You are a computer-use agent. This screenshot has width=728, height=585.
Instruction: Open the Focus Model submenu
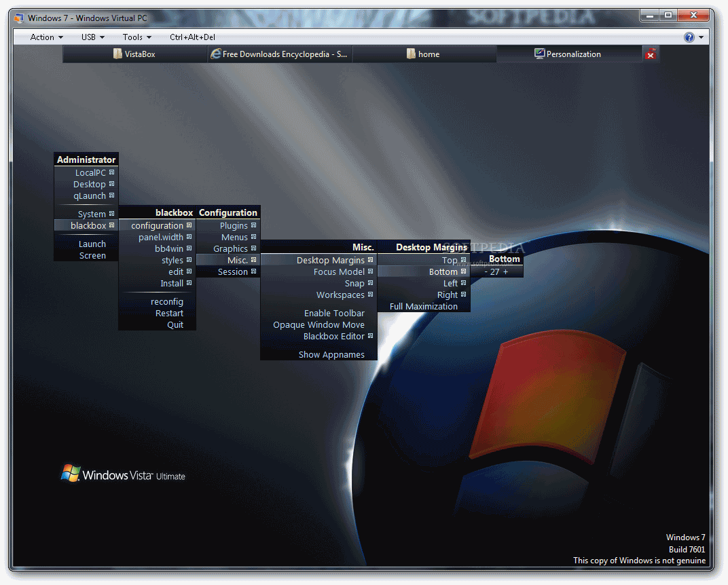click(x=319, y=272)
